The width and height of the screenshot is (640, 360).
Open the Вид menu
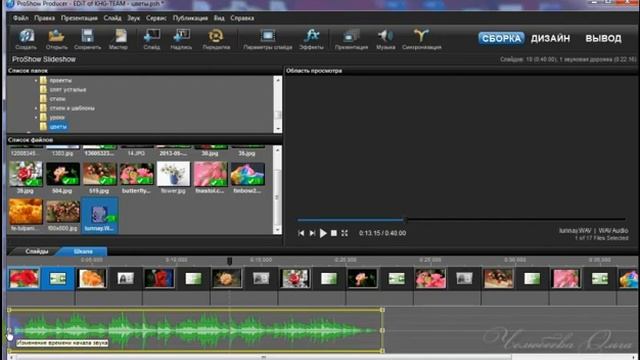219,18
